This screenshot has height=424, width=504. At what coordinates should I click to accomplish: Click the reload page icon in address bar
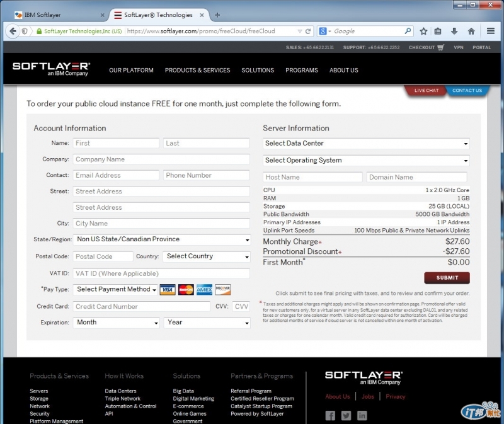tap(308, 31)
